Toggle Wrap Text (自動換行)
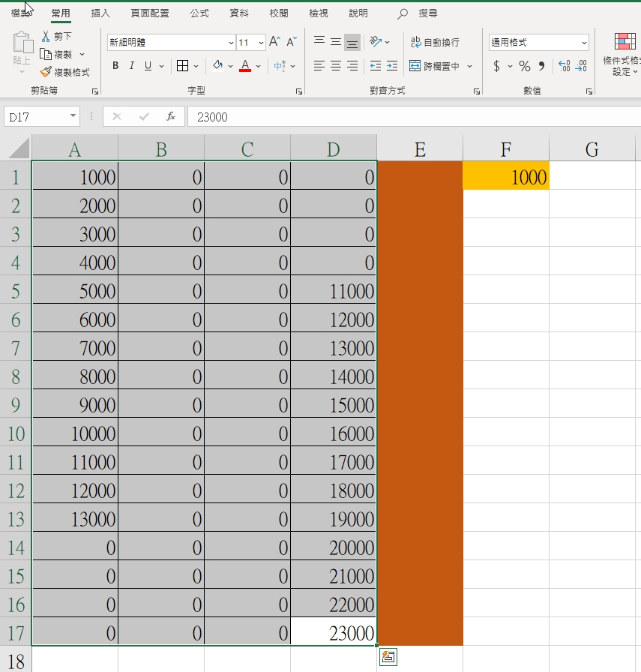641x672 pixels. 435,43
